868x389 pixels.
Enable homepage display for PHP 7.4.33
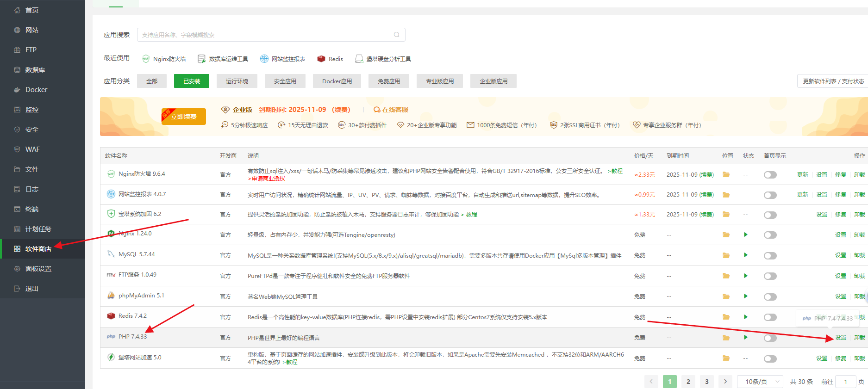pos(770,338)
